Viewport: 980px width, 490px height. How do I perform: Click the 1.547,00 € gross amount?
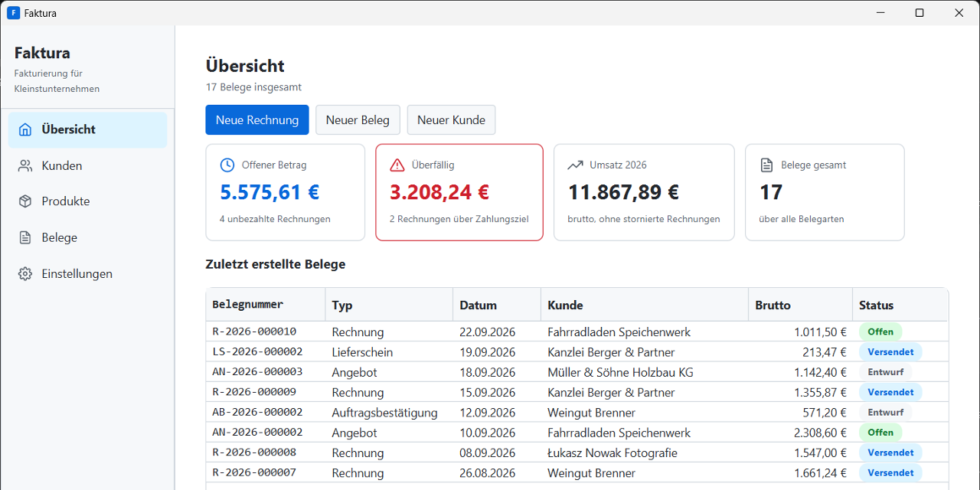[820, 452]
